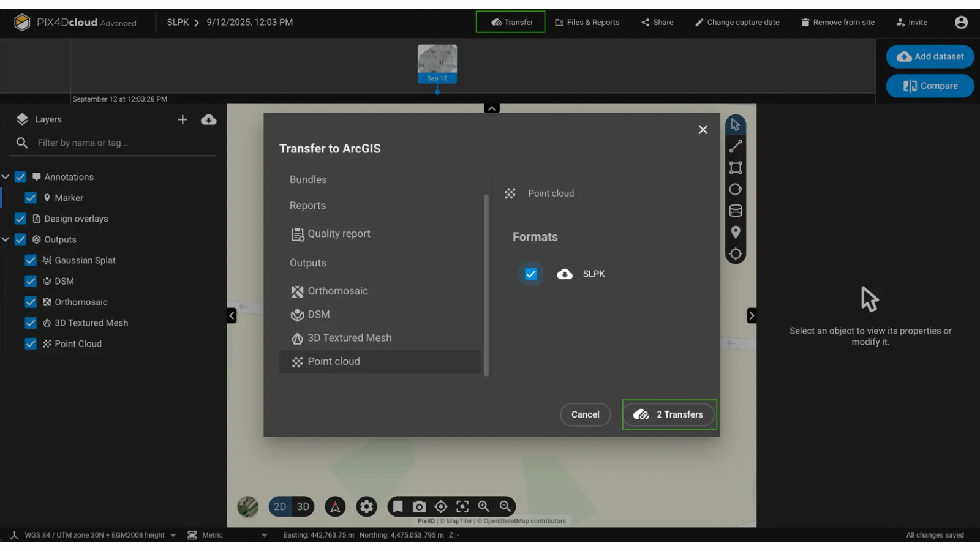
Task: Click the Add dataset button
Action: [x=930, y=56]
